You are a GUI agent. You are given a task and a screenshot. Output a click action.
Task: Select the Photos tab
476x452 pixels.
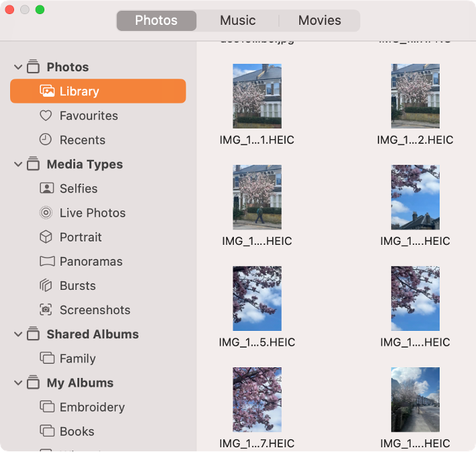[157, 20]
